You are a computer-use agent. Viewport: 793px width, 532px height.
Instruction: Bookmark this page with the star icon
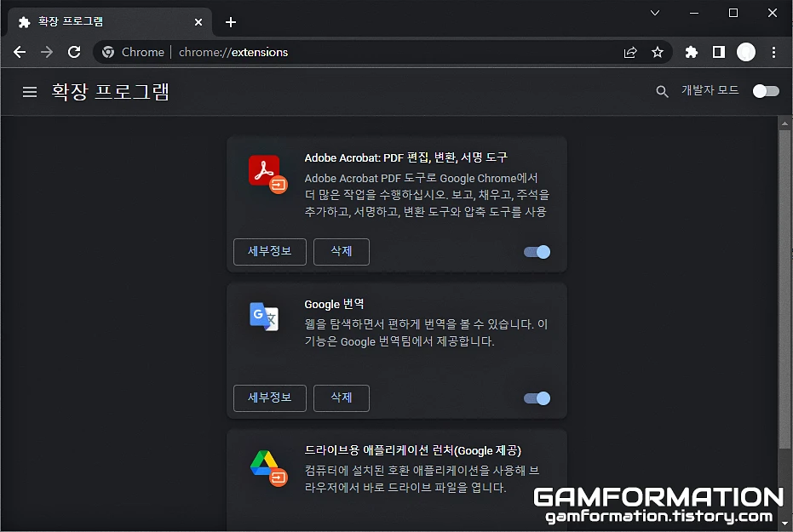658,52
